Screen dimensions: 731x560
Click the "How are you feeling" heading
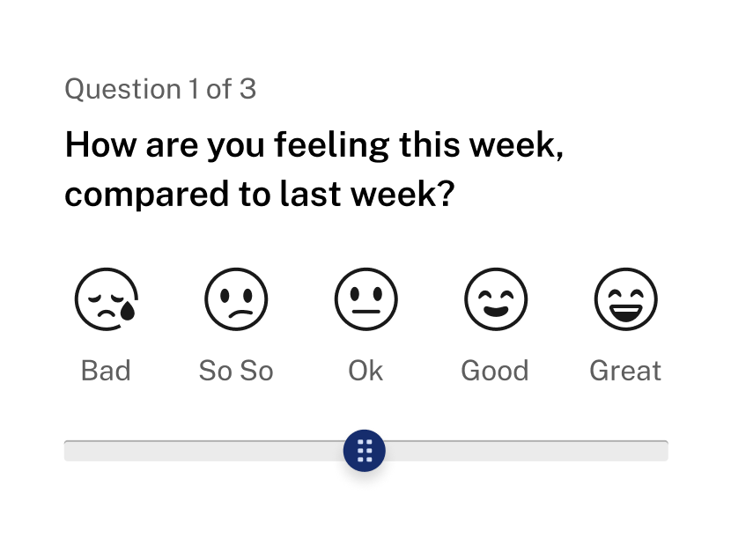[314, 169]
